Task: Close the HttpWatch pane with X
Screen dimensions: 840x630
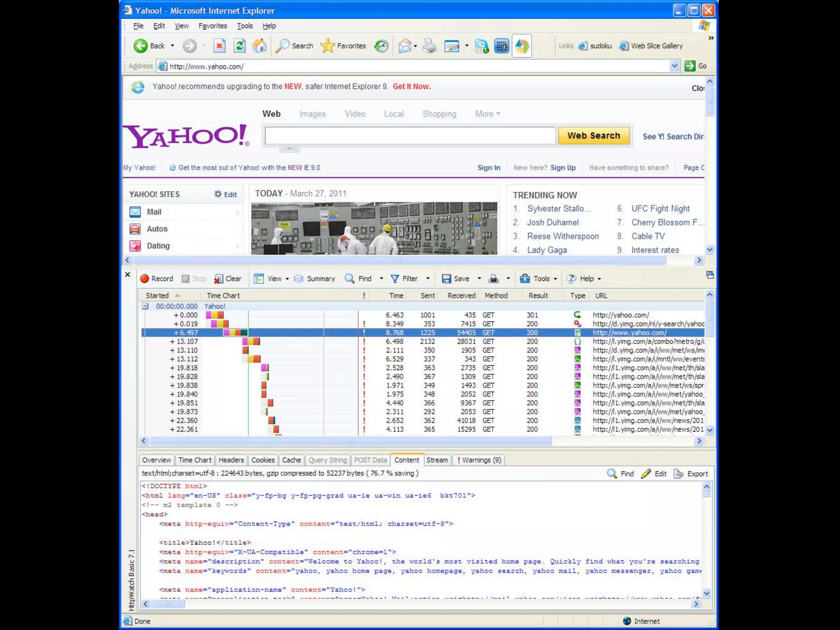Action: [x=128, y=274]
